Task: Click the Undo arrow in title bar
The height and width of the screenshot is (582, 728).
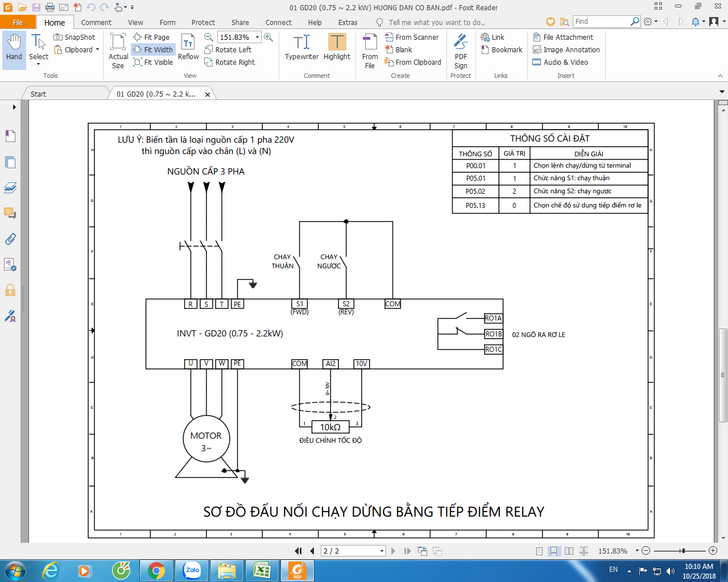Action: click(91, 7)
